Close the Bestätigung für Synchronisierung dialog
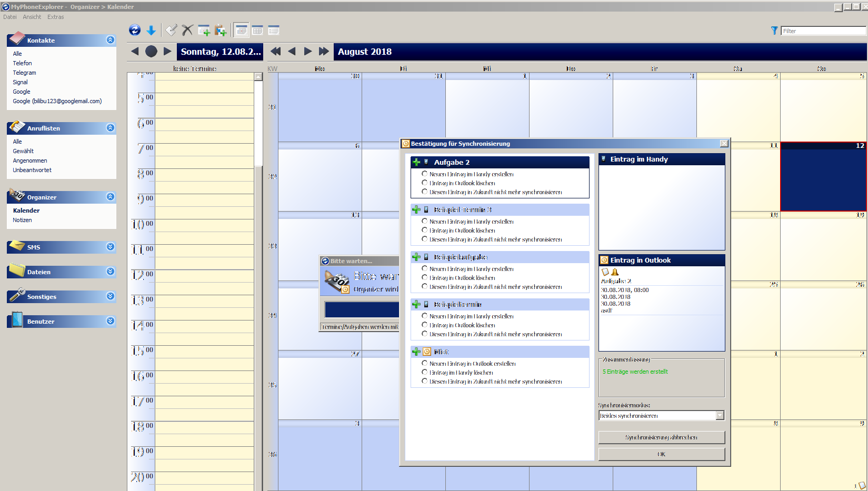This screenshot has width=868, height=491. coord(724,144)
